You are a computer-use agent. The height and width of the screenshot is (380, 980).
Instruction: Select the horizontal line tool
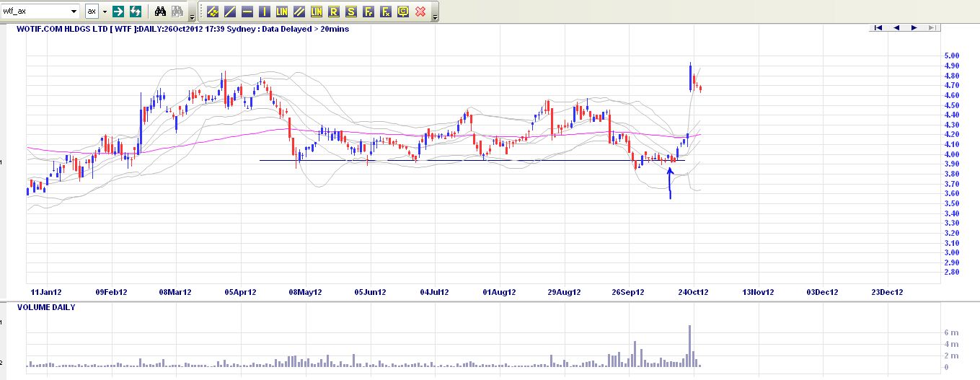[247, 12]
